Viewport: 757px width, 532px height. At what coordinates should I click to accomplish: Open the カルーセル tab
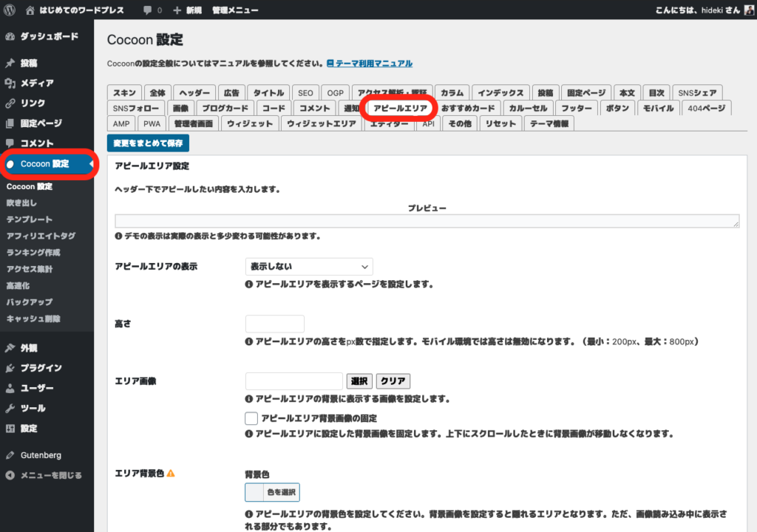click(528, 108)
